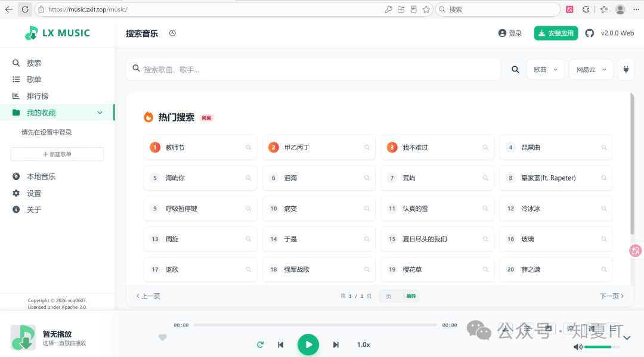Focus the page number input field
The width and height of the screenshot is (644, 357).
pos(390,296)
